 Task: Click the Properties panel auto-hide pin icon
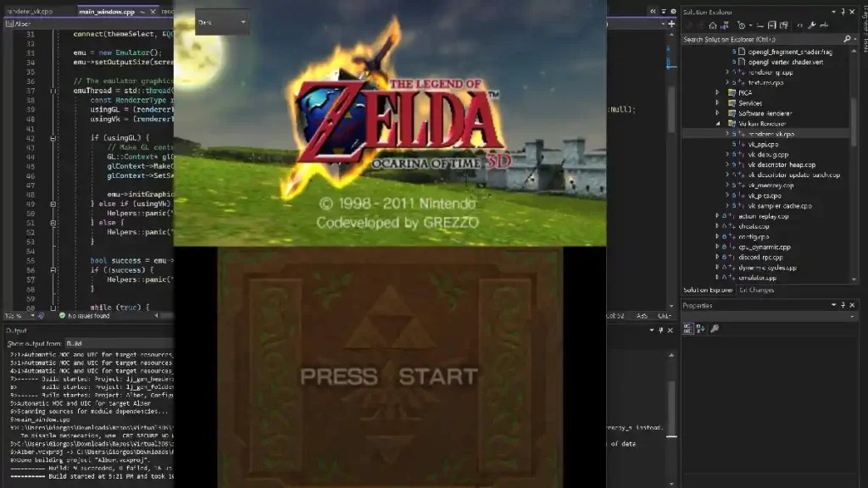(x=843, y=305)
